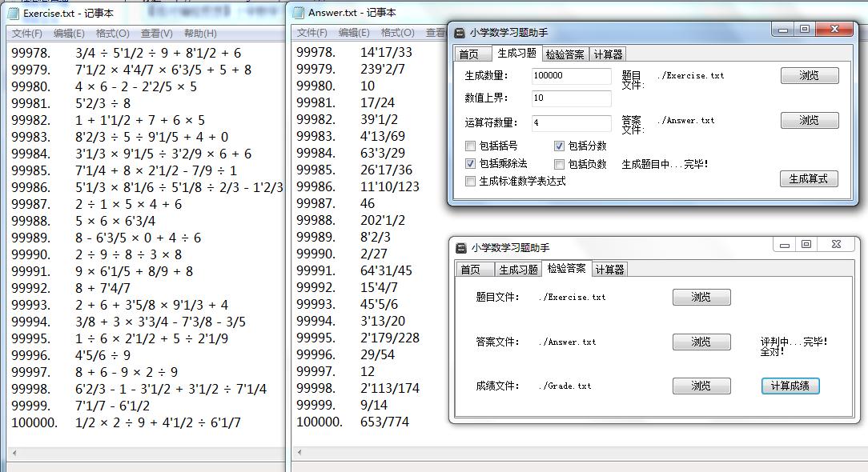Click left scroll arrow in Answer.txt Notepad

(299, 453)
